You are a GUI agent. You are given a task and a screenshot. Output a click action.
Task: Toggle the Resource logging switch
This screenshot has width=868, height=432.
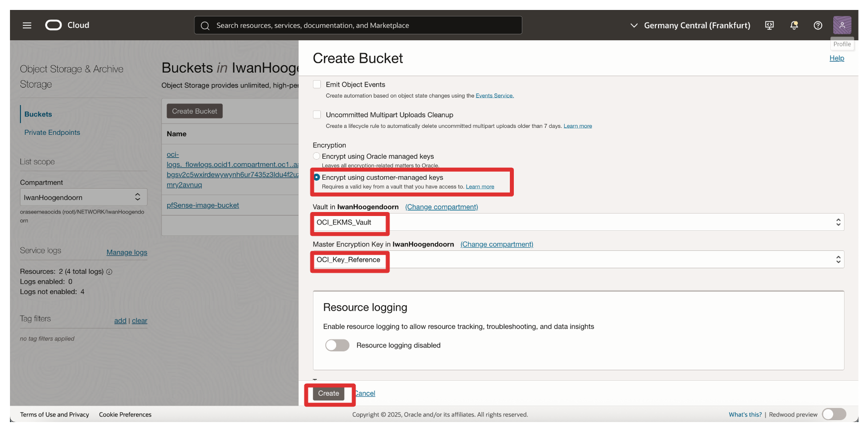pyautogui.click(x=337, y=345)
